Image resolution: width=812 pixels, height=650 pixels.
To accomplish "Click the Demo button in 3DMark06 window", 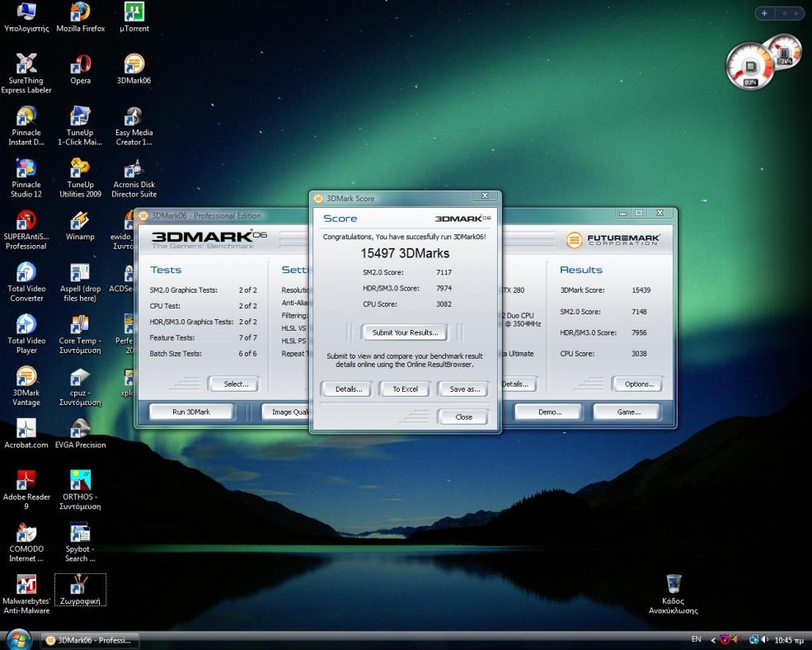I will 550,412.
